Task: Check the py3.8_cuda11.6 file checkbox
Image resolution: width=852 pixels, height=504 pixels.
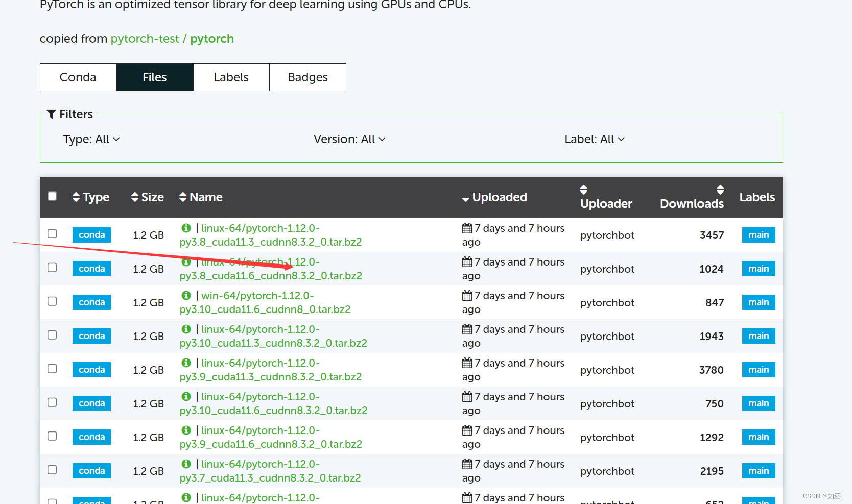Action: (x=52, y=268)
